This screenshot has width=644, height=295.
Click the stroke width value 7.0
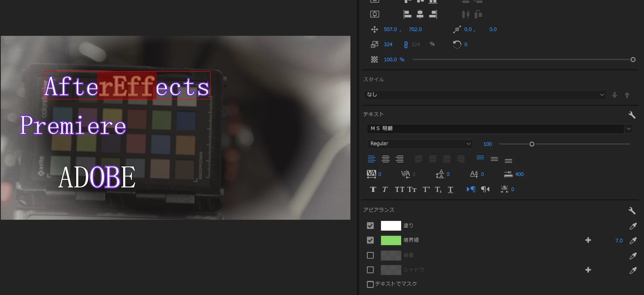619,241
